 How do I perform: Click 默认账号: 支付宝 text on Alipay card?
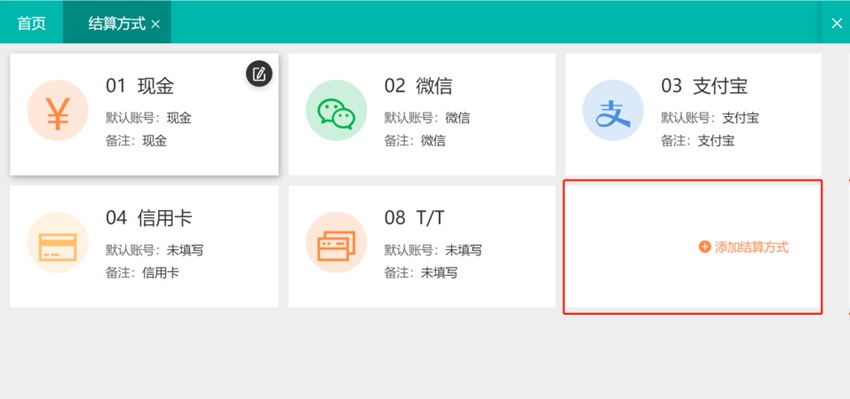tap(710, 118)
